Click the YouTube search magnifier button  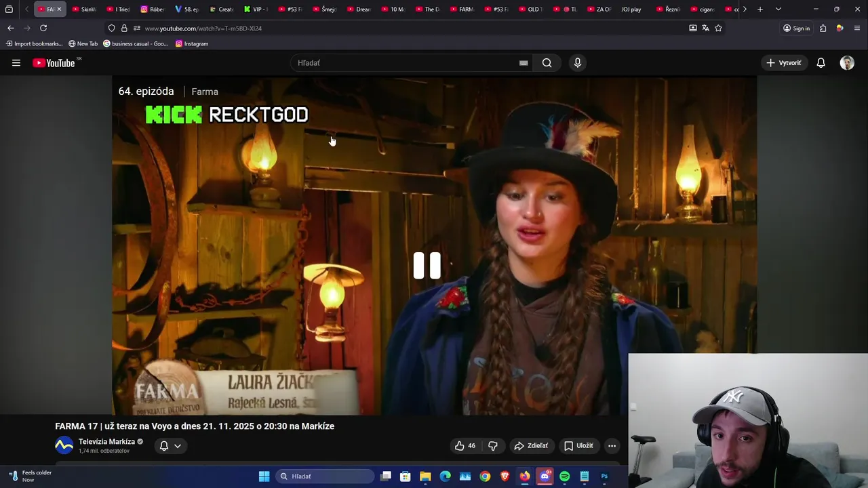(547, 63)
